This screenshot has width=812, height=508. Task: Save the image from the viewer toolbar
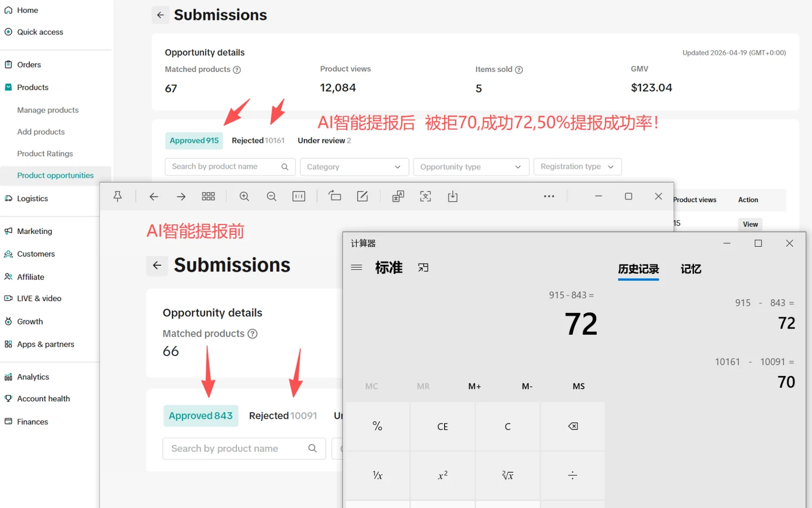pos(453,196)
